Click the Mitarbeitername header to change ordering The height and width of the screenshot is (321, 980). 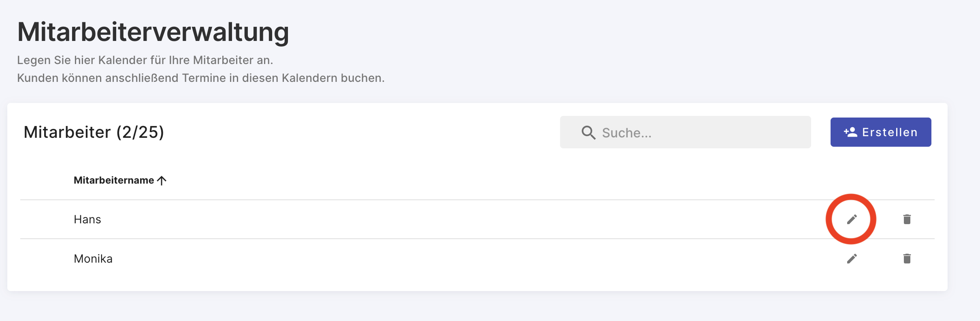click(115, 180)
